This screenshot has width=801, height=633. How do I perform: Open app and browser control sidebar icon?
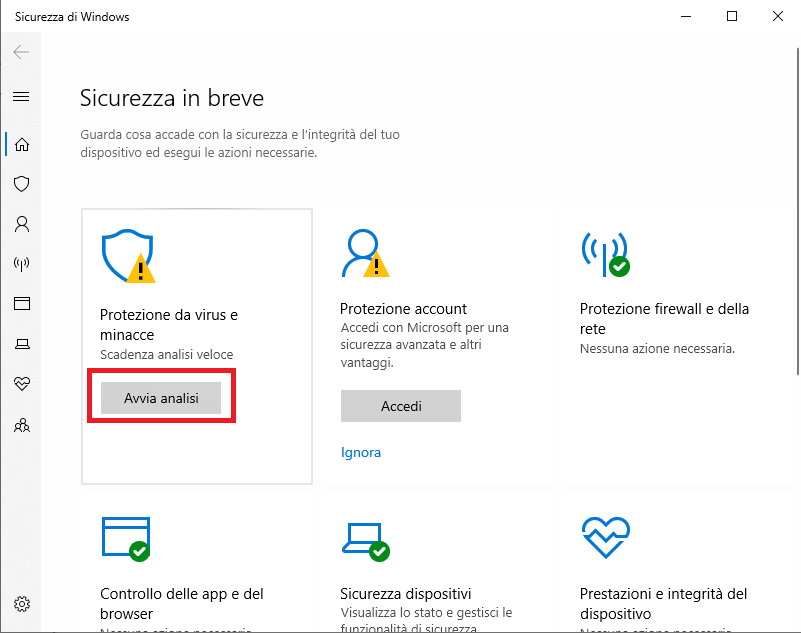[21, 303]
